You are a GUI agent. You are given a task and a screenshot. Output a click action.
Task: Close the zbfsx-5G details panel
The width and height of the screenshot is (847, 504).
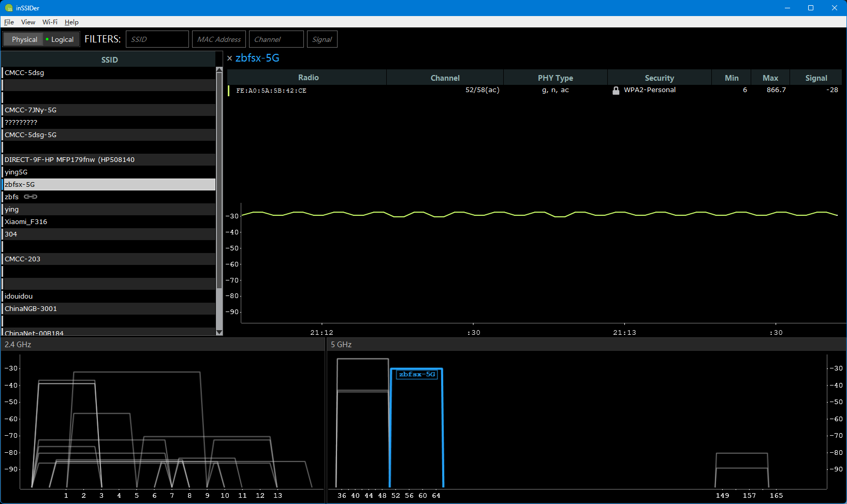coord(230,58)
